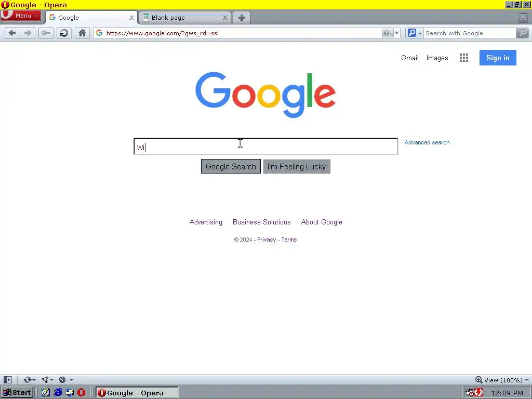Viewport: 532px width, 399px height.
Task: Click the Opera icon in title bar
Action: [x=5, y=5]
